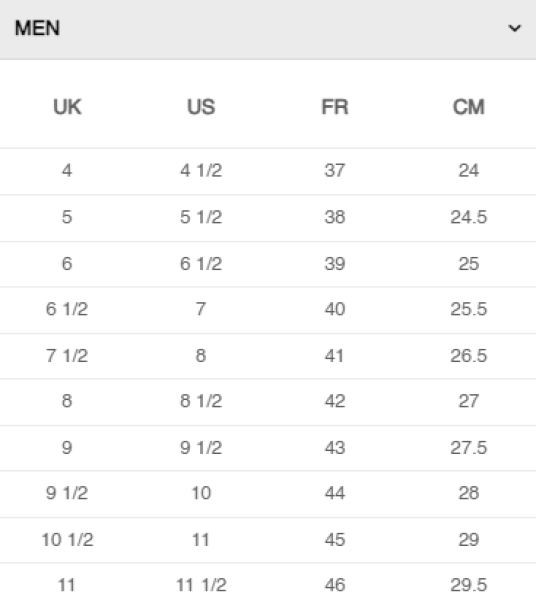536x600 pixels.
Task: Pick FR size 39 cell
Action: [x=335, y=264]
